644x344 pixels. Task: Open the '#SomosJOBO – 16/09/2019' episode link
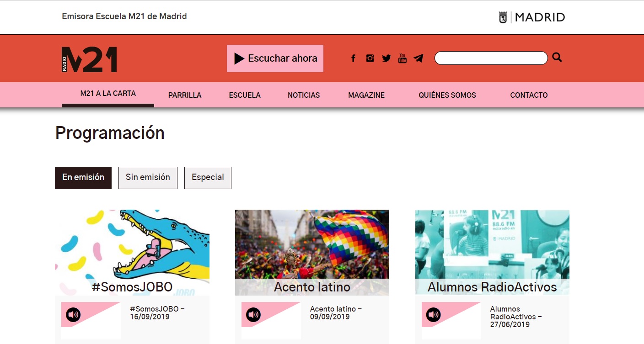157,313
